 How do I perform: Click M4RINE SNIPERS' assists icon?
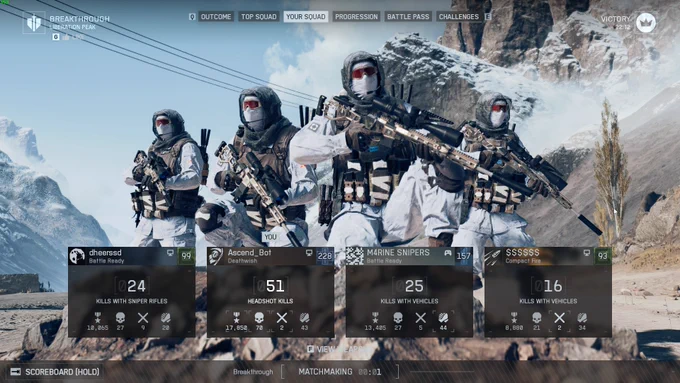coord(443,318)
